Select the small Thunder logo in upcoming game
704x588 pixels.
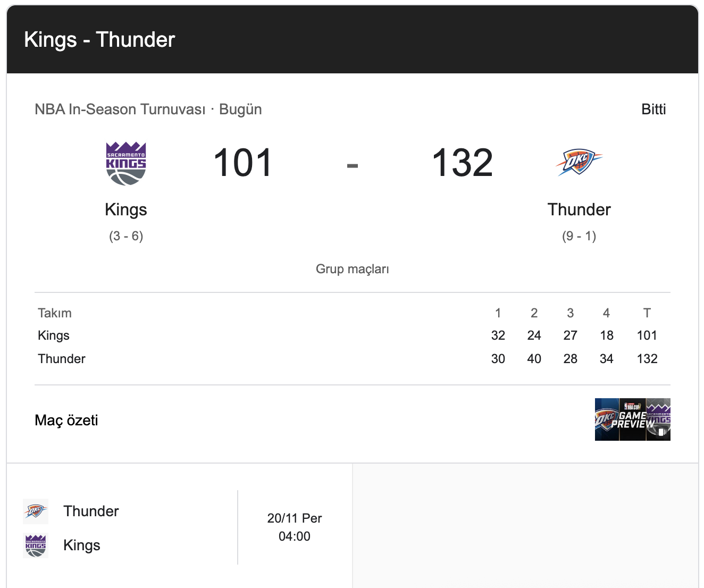(x=35, y=511)
